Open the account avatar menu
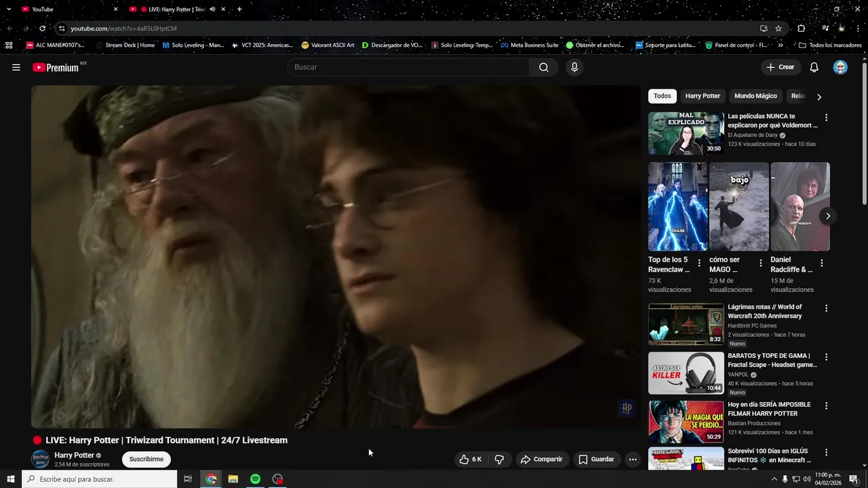The height and width of the screenshot is (488, 868). (x=840, y=67)
